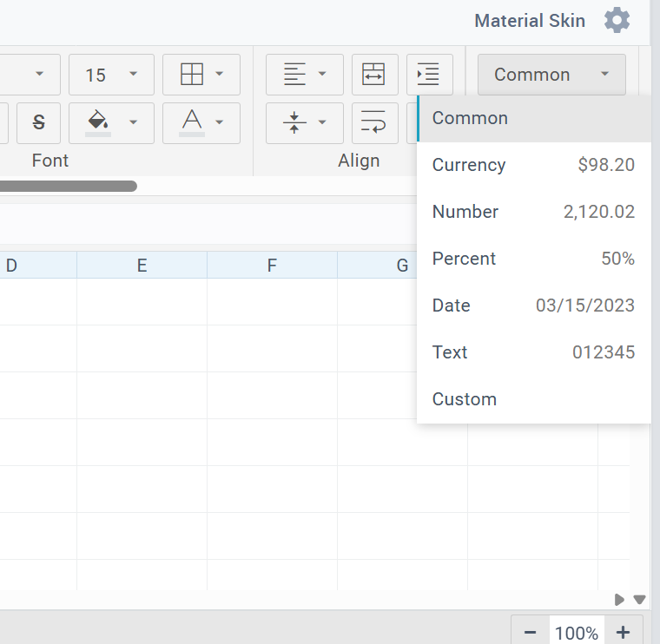Select the Custom format option

click(x=533, y=399)
